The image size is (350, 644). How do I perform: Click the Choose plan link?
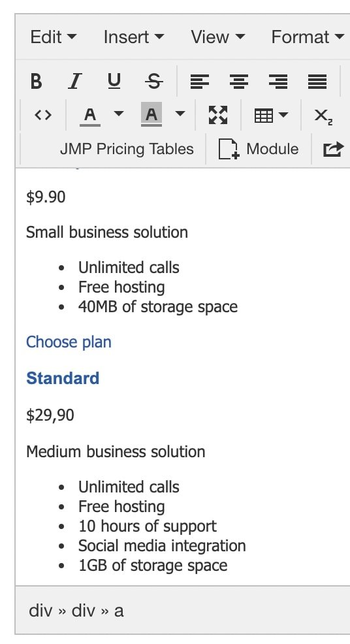[x=69, y=342]
